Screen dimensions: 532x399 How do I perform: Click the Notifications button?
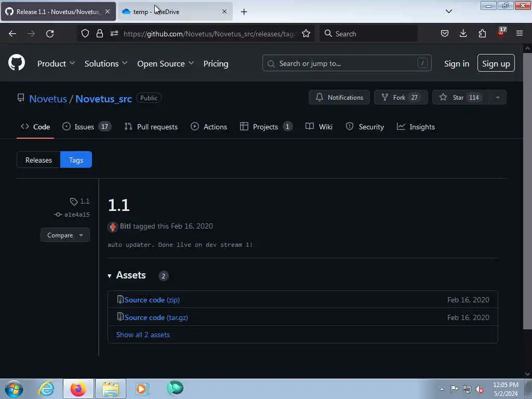339,97
